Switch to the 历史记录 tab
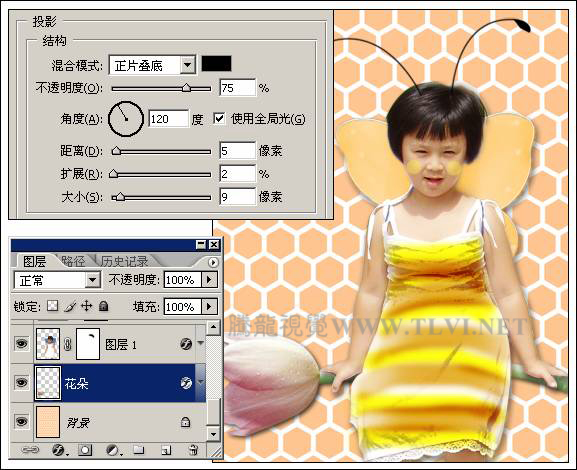 pos(124,261)
